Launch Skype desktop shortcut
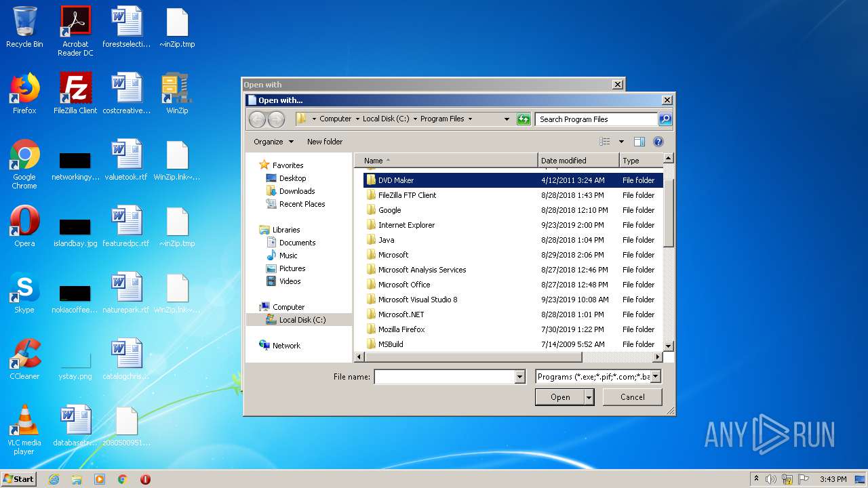This screenshot has width=868, height=488. click(x=24, y=293)
